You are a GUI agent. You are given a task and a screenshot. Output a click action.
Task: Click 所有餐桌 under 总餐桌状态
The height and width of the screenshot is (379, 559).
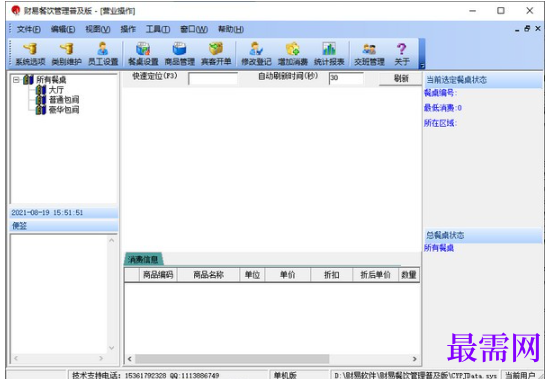click(x=439, y=248)
